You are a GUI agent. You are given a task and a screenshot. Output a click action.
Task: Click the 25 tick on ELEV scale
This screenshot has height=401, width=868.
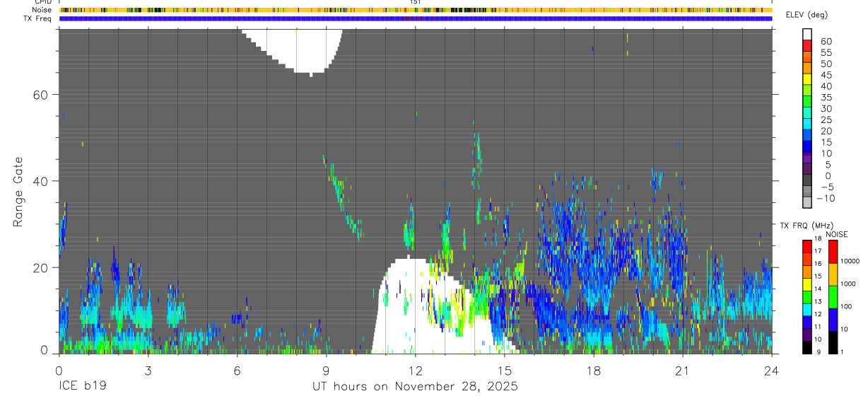pos(825,120)
